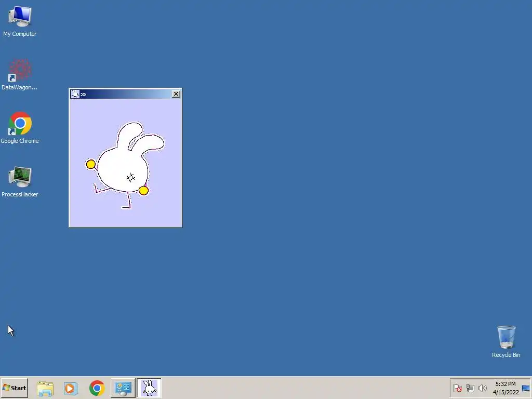Click the "Recycle Bin" label text

tap(506, 355)
